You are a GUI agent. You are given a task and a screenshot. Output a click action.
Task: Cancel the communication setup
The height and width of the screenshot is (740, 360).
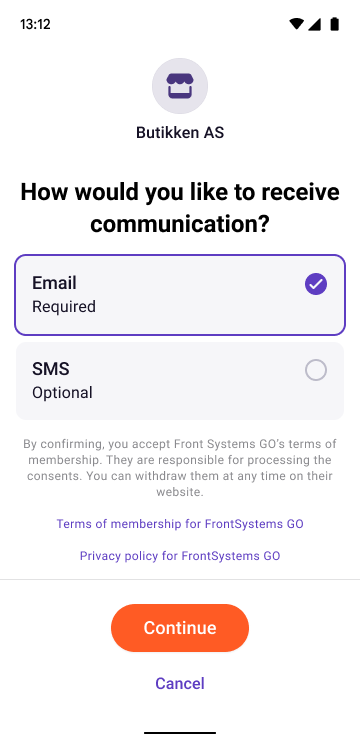pyautogui.click(x=180, y=683)
